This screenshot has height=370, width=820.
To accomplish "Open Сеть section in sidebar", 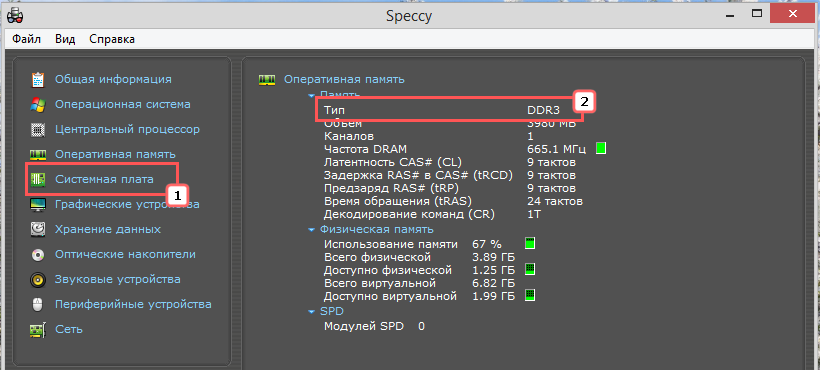I will (69, 329).
